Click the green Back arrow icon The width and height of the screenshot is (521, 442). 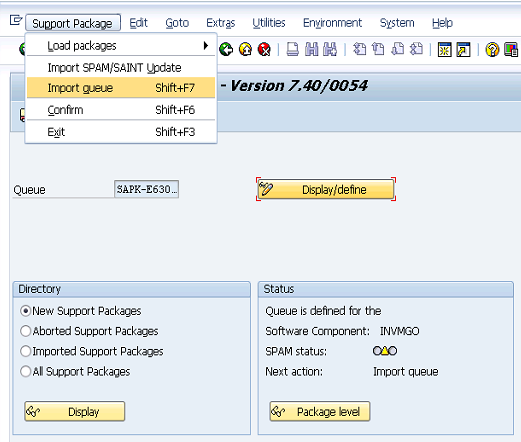coord(226,49)
